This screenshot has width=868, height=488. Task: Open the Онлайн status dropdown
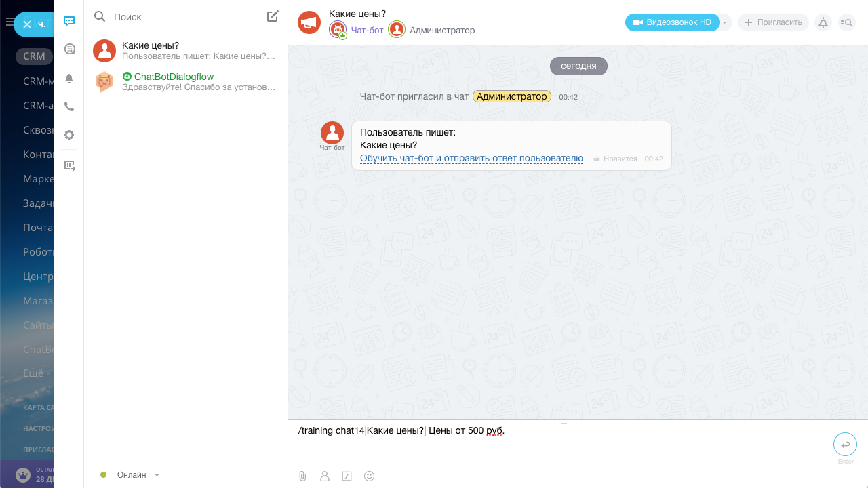131,475
